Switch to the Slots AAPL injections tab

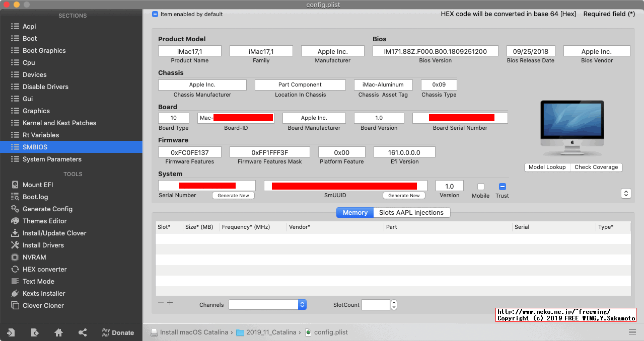(x=412, y=212)
